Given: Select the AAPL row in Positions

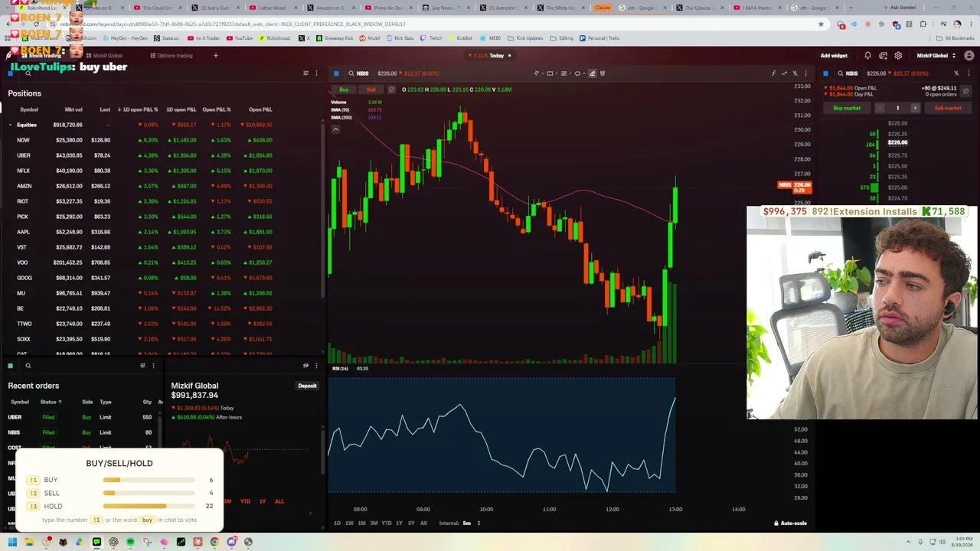Looking at the screenshot, I should (x=162, y=232).
